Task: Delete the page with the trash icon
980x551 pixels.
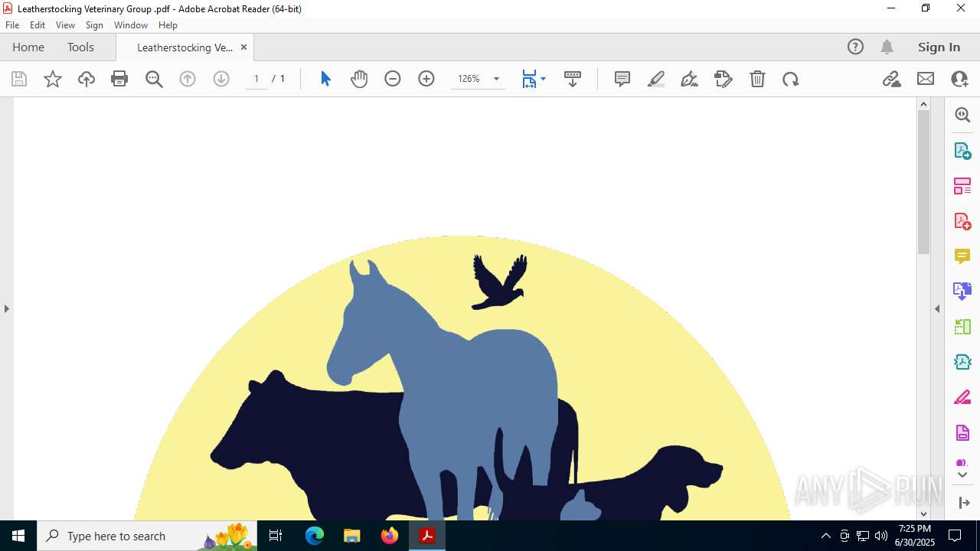Action: click(x=757, y=79)
